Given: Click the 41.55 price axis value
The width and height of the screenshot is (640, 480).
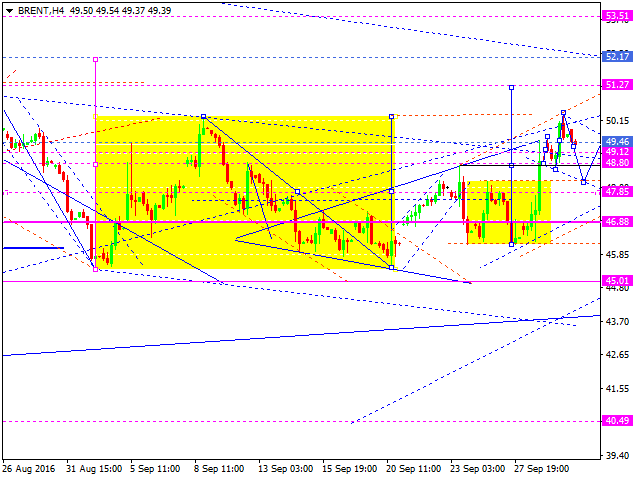Looking at the screenshot, I should click(x=617, y=389).
